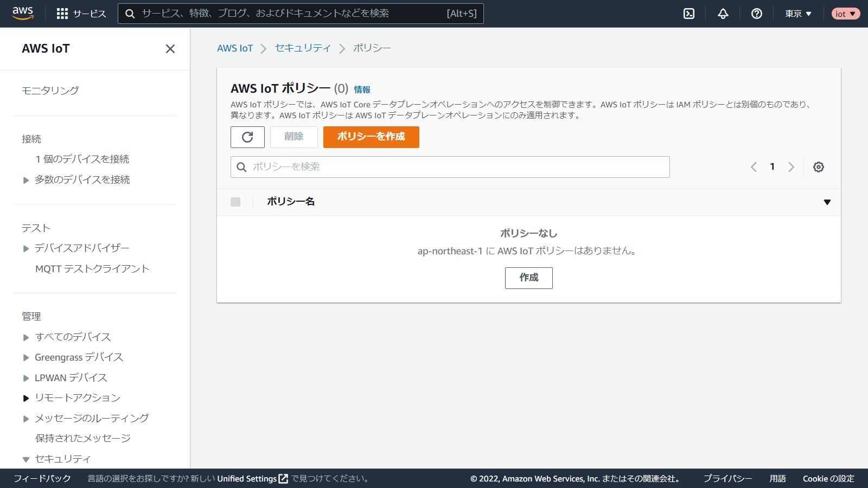The height and width of the screenshot is (488, 868).
Task: Open the help question mark menu
Action: coord(757,14)
